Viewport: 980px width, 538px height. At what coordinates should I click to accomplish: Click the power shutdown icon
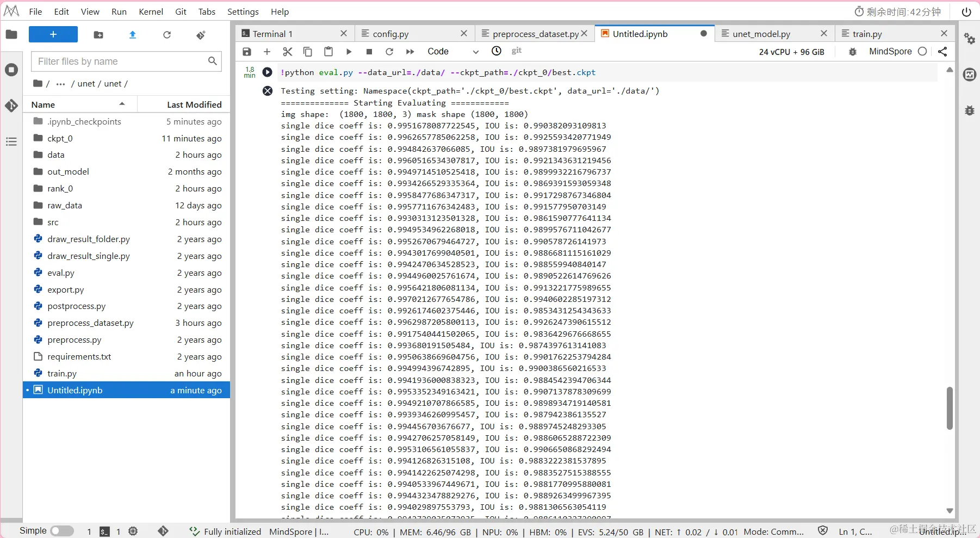pyautogui.click(x=966, y=11)
